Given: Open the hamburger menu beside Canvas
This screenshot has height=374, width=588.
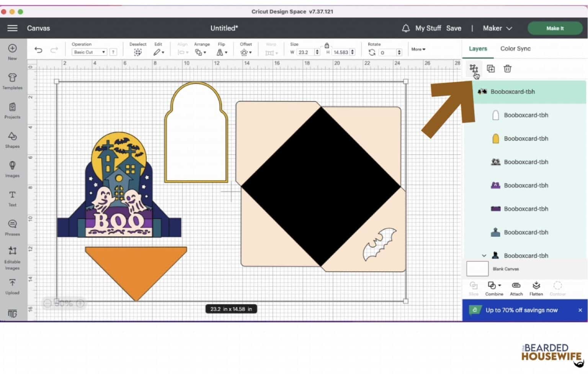Looking at the screenshot, I should point(12,28).
